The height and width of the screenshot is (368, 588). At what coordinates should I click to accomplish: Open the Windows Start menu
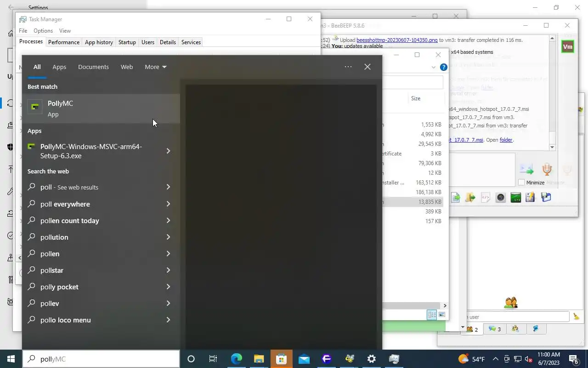click(11, 359)
